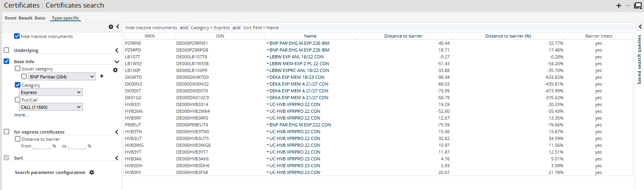
Task: Open the window layout icon at top right
Action: tap(638, 6)
